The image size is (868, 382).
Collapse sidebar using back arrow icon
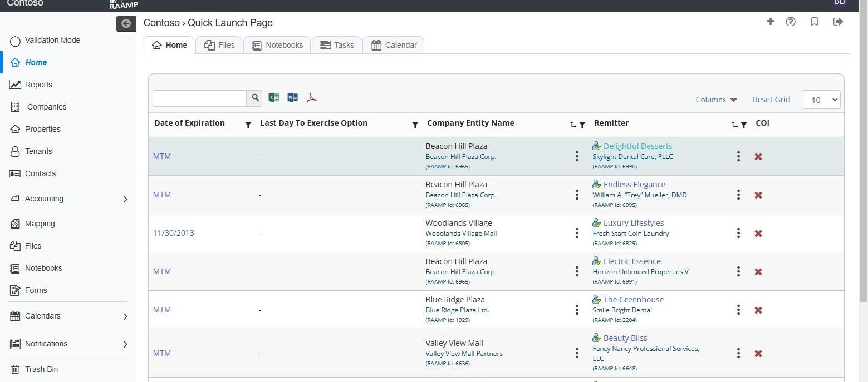coord(126,23)
